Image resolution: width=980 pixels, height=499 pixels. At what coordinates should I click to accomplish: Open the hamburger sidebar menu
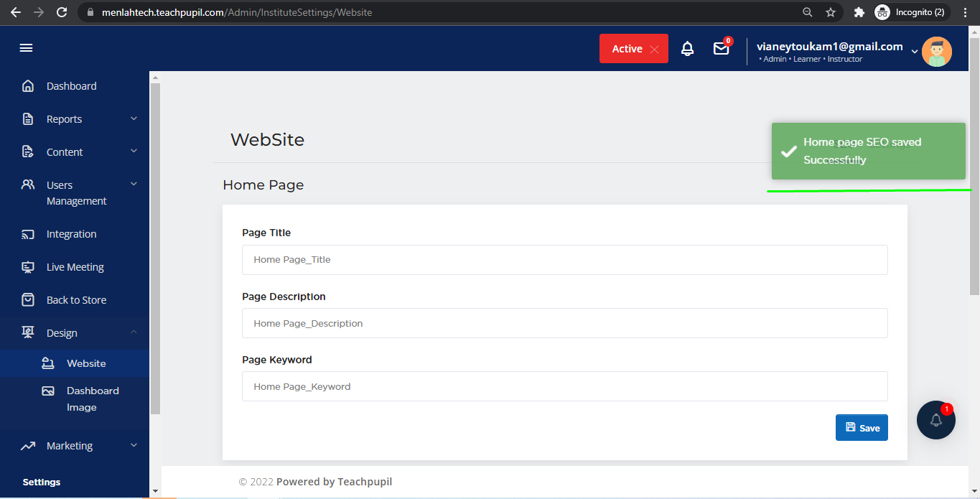[x=26, y=48]
